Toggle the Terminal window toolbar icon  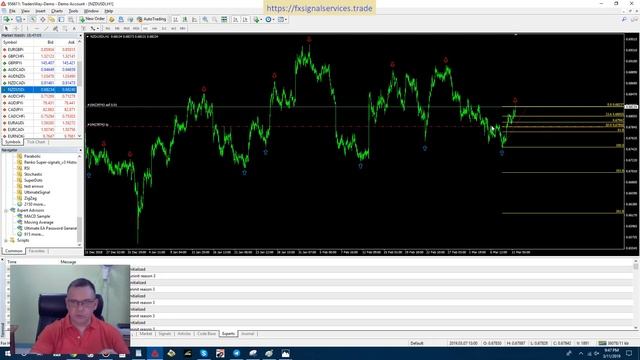(61, 19)
